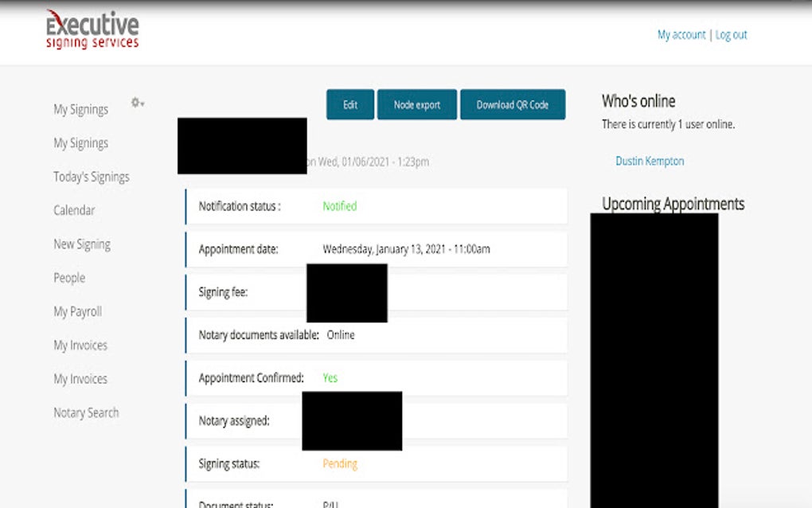View My Payroll
The height and width of the screenshot is (508, 812).
click(x=78, y=312)
